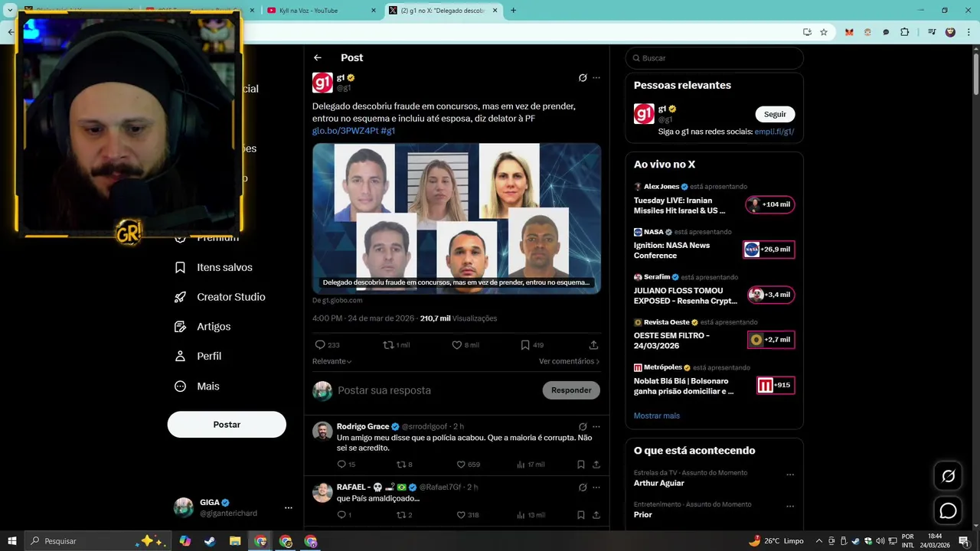Open Itens salvos in sidebar
This screenshot has height=551, width=980.
point(214,267)
